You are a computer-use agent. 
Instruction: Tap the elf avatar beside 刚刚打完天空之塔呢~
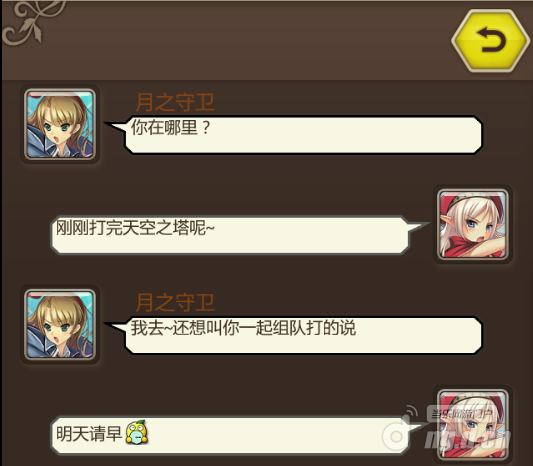pos(473,224)
